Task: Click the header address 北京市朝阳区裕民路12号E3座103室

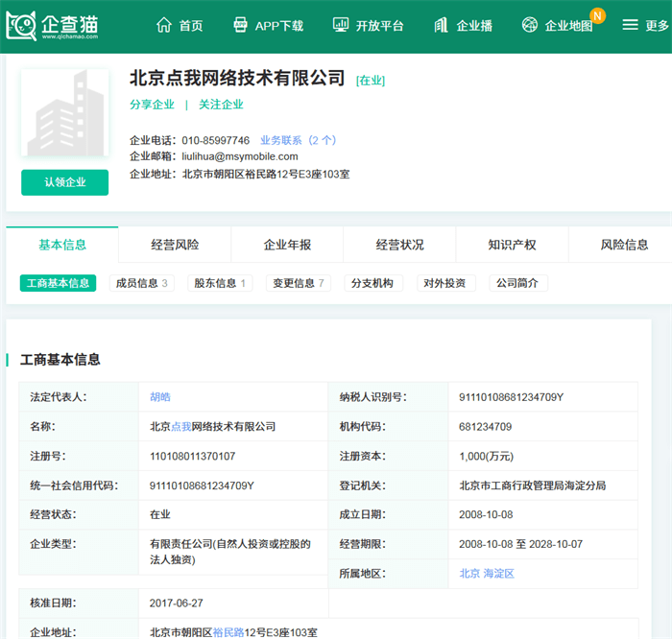Action: (266, 174)
